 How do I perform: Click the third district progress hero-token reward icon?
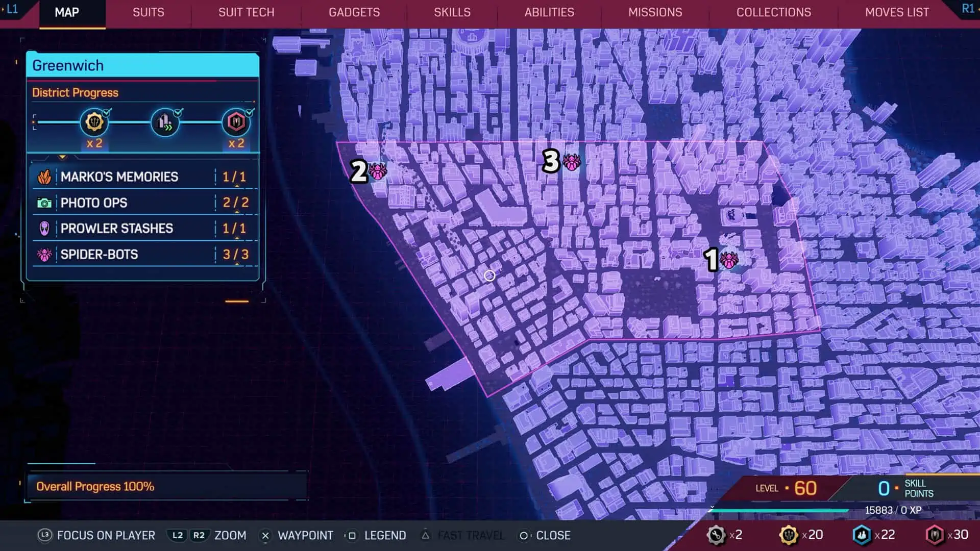click(x=236, y=122)
